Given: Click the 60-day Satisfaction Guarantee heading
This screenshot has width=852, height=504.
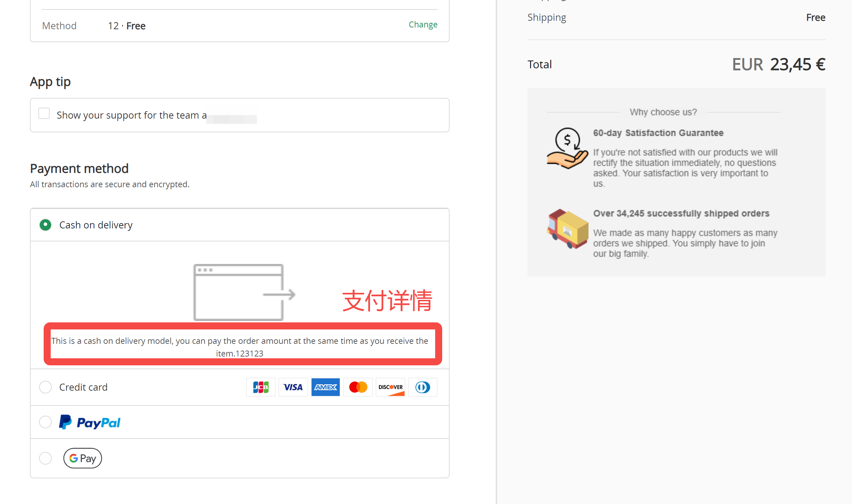Looking at the screenshot, I should pyautogui.click(x=658, y=133).
